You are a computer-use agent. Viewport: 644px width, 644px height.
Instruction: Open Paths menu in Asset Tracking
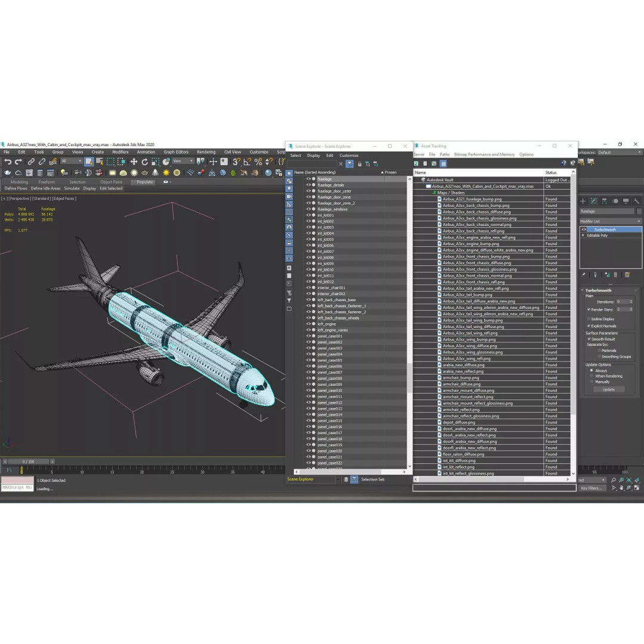[x=444, y=154]
